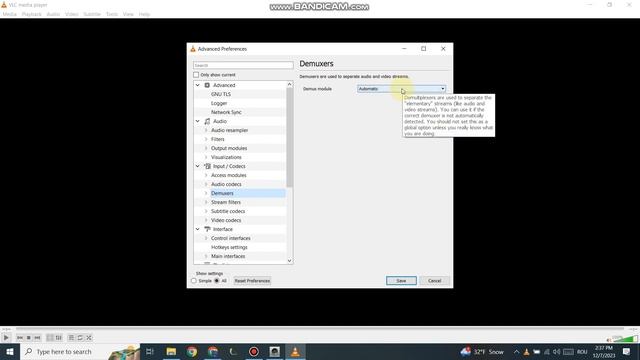Open the network tray icon
640x360 pixels.
547,351
